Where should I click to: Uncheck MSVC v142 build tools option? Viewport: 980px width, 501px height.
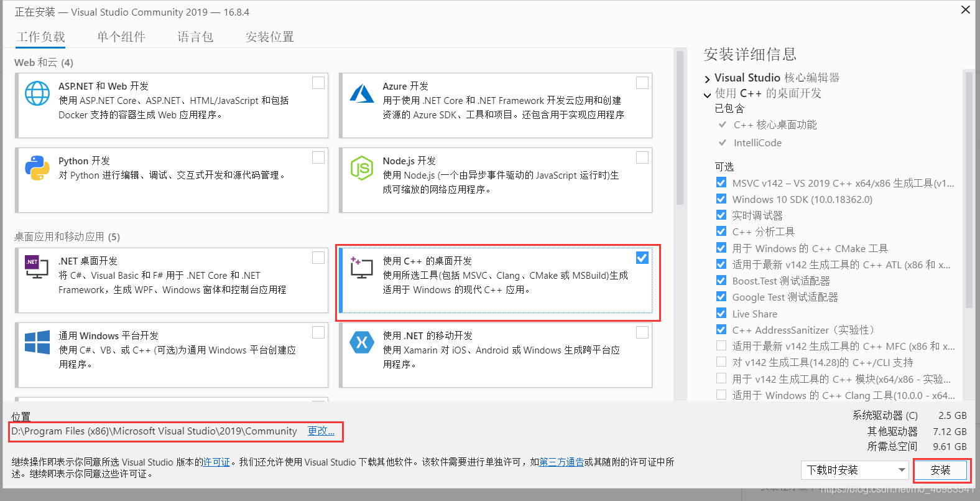click(721, 182)
